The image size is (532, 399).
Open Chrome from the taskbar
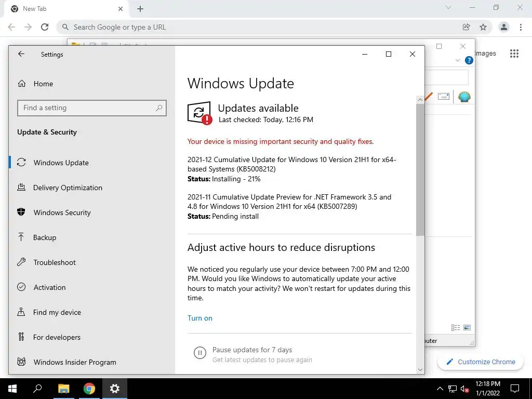tap(89, 389)
